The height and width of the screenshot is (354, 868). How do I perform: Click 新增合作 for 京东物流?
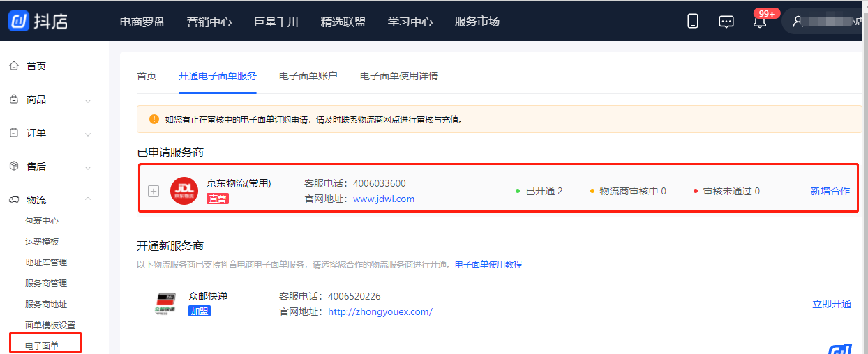[830, 191]
